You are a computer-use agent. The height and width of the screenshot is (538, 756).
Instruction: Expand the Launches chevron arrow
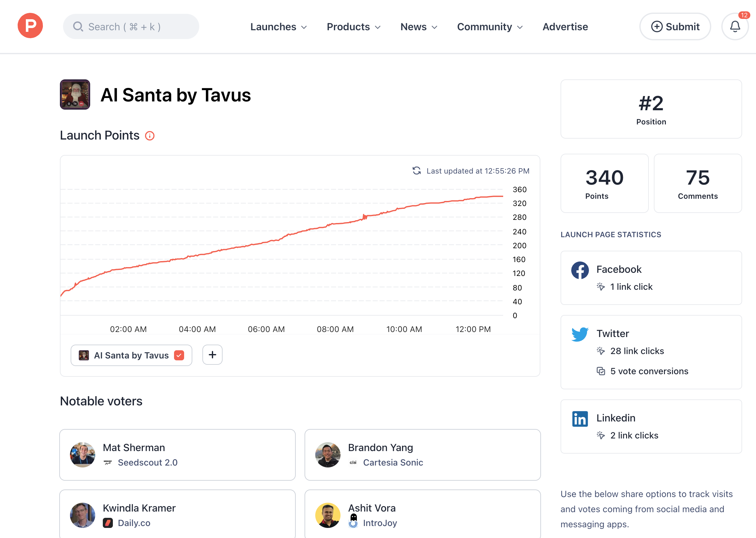point(304,27)
